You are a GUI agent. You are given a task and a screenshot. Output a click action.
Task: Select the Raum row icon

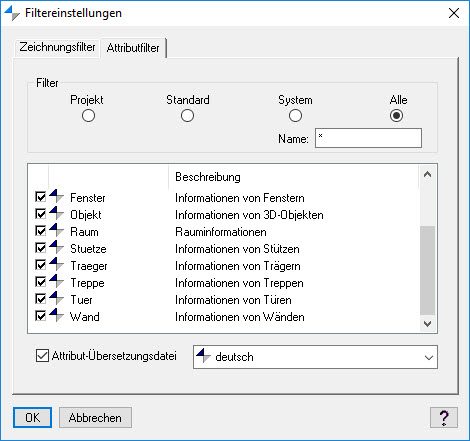click(x=57, y=230)
